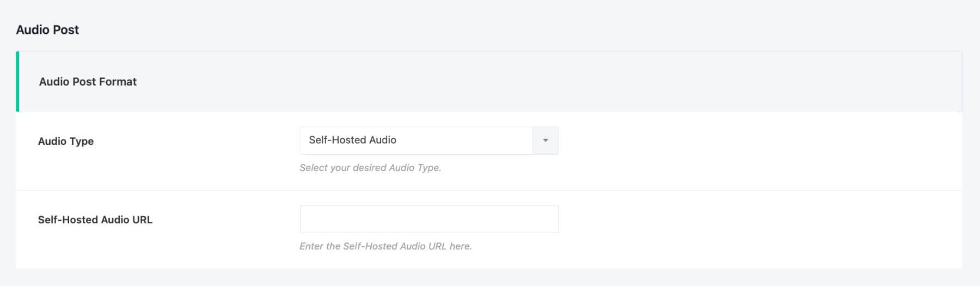Click the divider line between Audio Type and URL rows
Viewport: 980px width, 286px height.
(489, 190)
